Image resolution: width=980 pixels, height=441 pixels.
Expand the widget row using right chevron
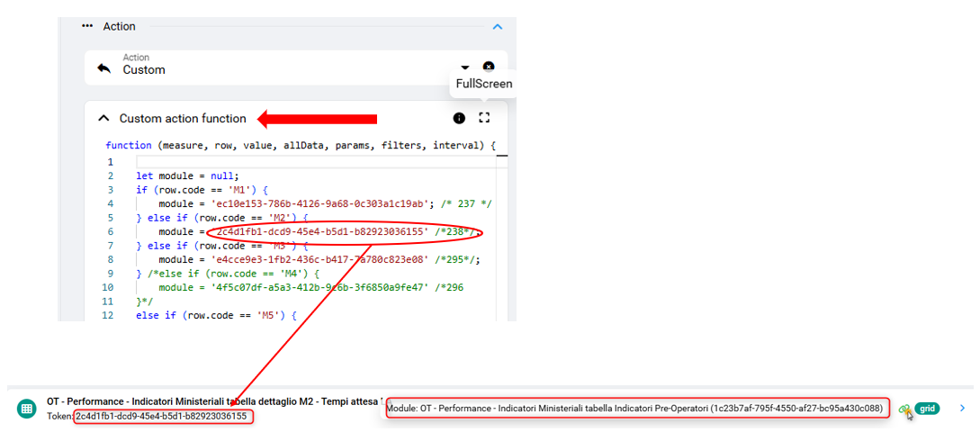pyautogui.click(x=962, y=409)
